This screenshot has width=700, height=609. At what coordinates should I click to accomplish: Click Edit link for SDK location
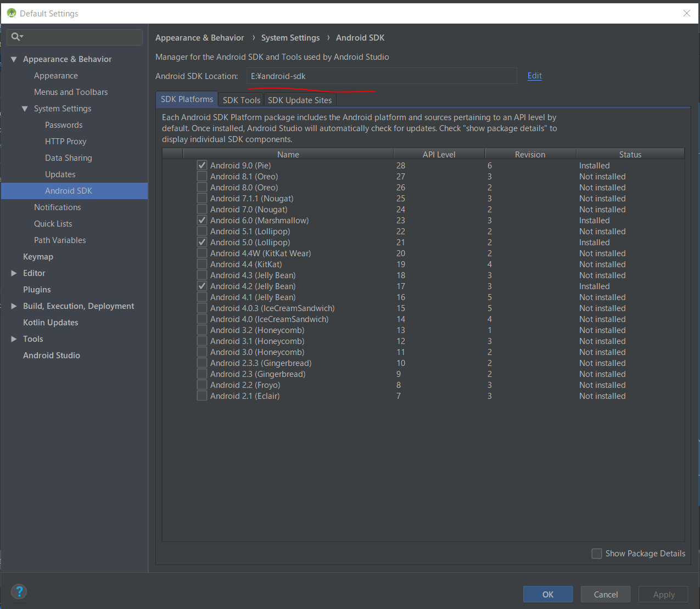(535, 76)
